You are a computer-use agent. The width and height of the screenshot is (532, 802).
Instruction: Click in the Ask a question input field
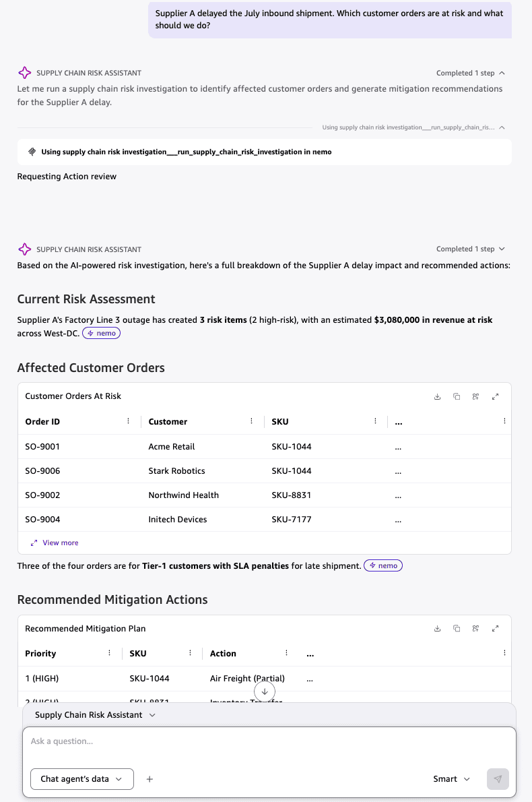point(269,741)
